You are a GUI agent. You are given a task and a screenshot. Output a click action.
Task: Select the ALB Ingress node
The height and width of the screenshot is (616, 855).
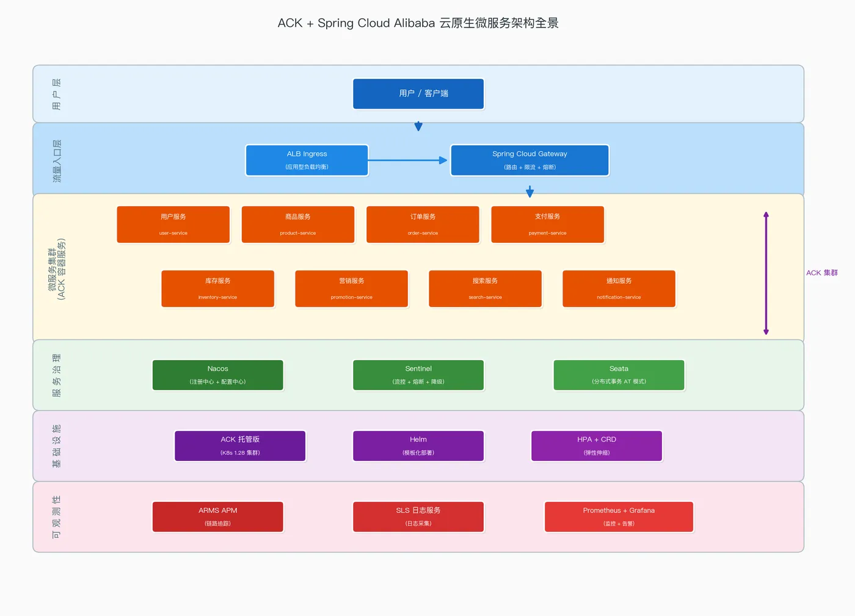tap(307, 160)
